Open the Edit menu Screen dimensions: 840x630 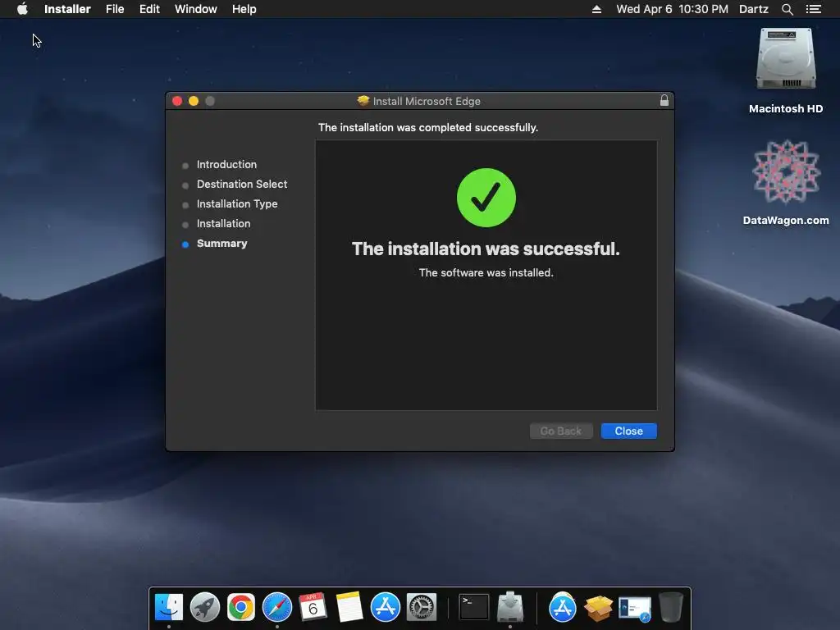pyautogui.click(x=149, y=9)
